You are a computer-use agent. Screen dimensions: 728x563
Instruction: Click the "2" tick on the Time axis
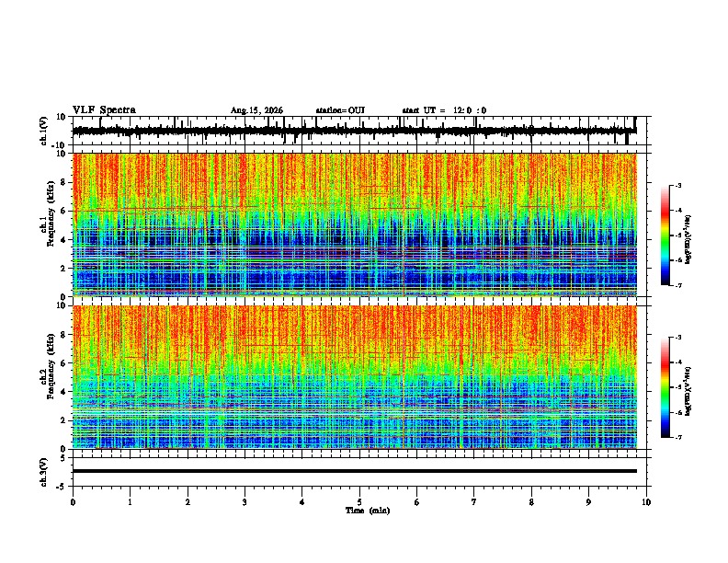point(188,502)
